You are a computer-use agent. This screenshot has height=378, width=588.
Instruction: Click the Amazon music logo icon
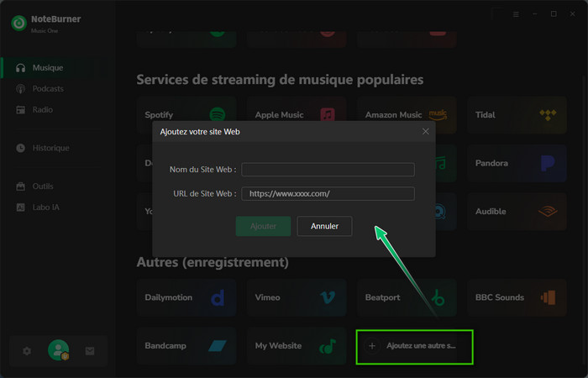point(438,115)
